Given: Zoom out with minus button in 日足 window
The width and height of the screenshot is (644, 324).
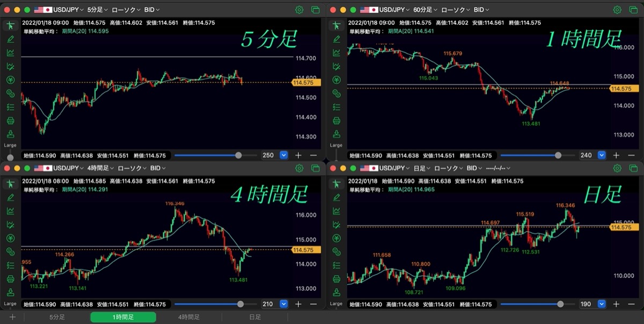Looking at the screenshot, I should tap(632, 304).
